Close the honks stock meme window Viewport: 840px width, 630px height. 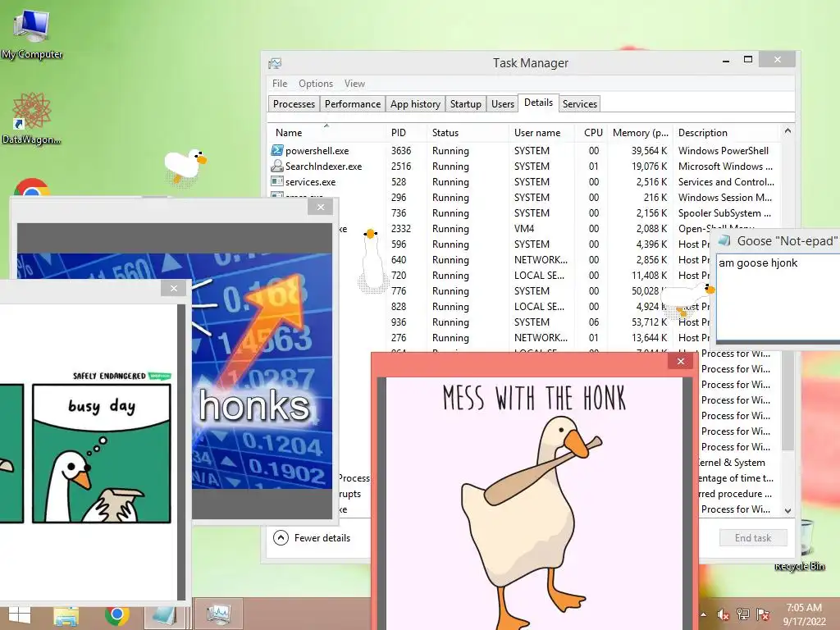point(321,207)
